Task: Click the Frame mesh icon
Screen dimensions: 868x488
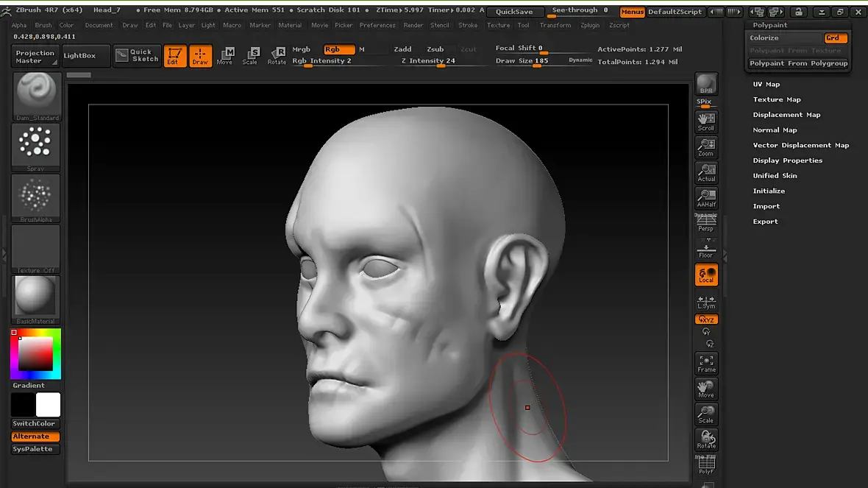Action: tap(706, 364)
